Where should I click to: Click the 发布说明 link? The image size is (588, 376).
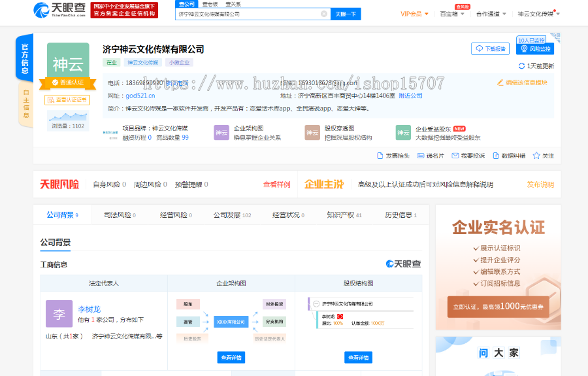tap(540, 184)
